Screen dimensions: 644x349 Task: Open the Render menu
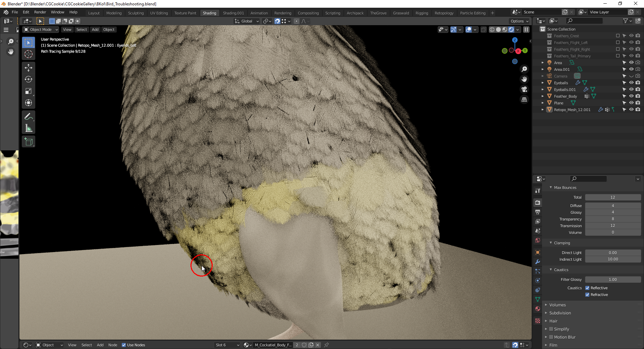tap(40, 12)
